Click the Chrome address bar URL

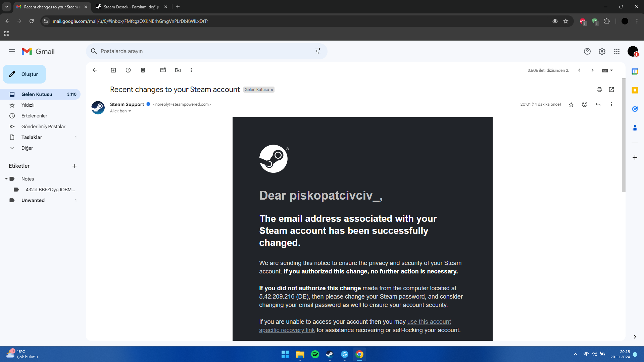[x=130, y=21]
